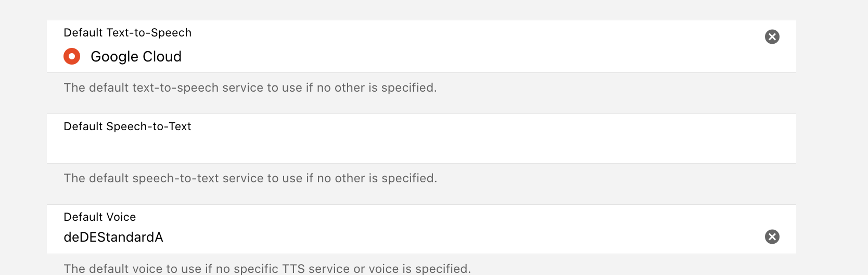This screenshot has height=275, width=868.
Task: Click the speech-to-text service description text
Action: point(250,178)
